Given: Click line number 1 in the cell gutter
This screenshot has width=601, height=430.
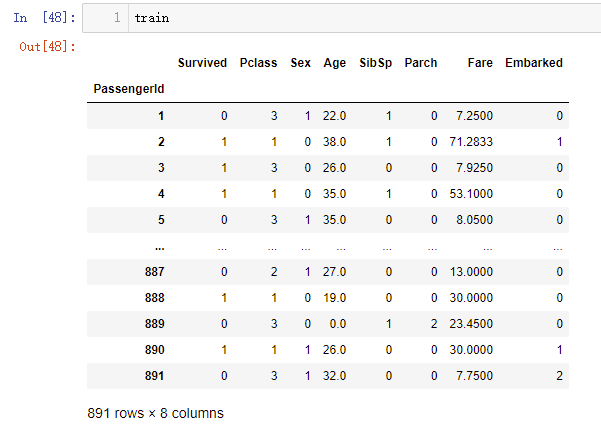Looking at the screenshot, I should click(x=117, y=18).
